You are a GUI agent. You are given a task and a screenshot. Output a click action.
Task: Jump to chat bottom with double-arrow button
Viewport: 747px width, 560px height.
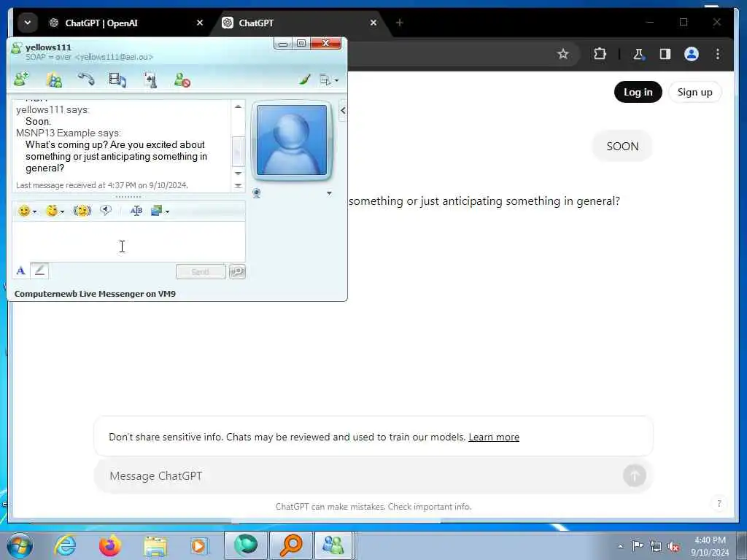point(238,185)
